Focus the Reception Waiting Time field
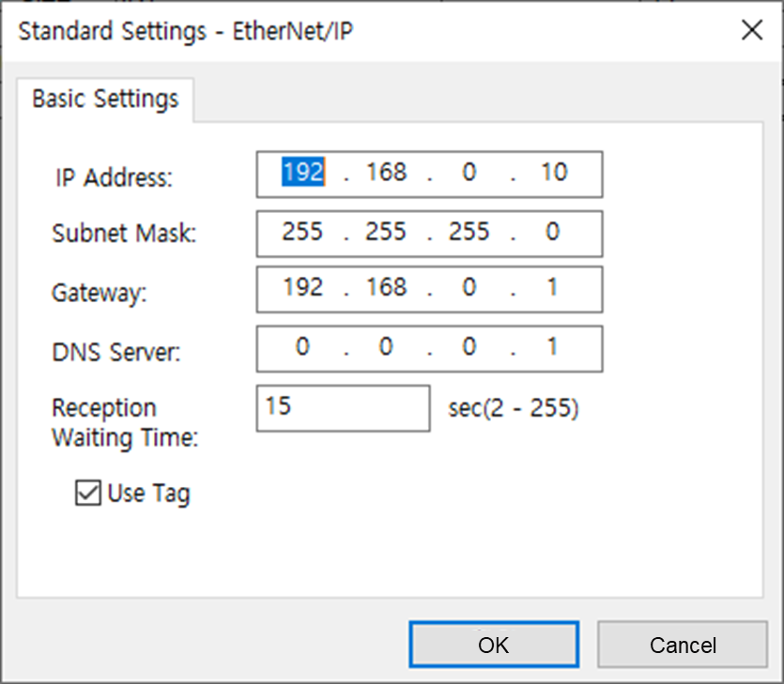The image size is (784, 684). [342, 408]
